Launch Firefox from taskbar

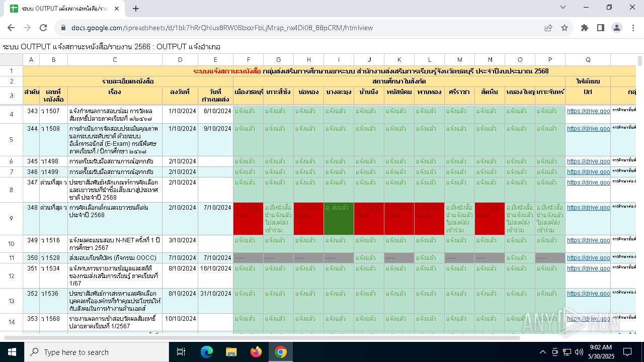[256, 352]
